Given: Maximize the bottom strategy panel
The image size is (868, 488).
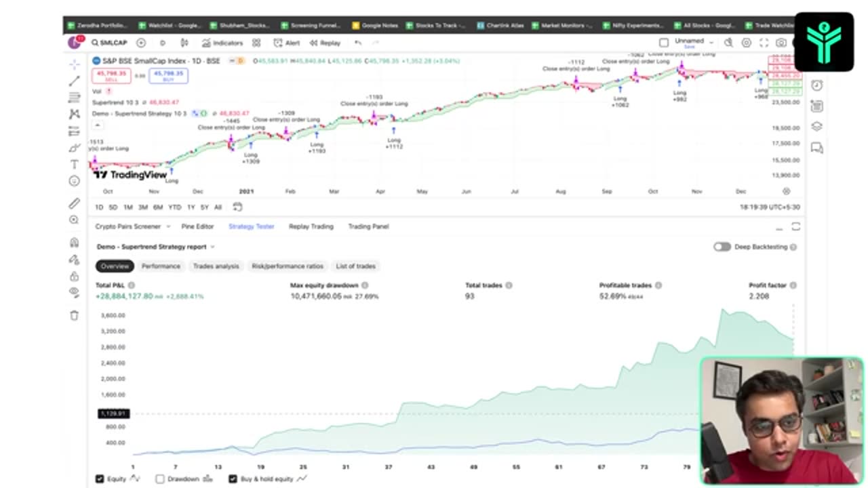Looking at the screenshot, I should [x=795, y=226].
